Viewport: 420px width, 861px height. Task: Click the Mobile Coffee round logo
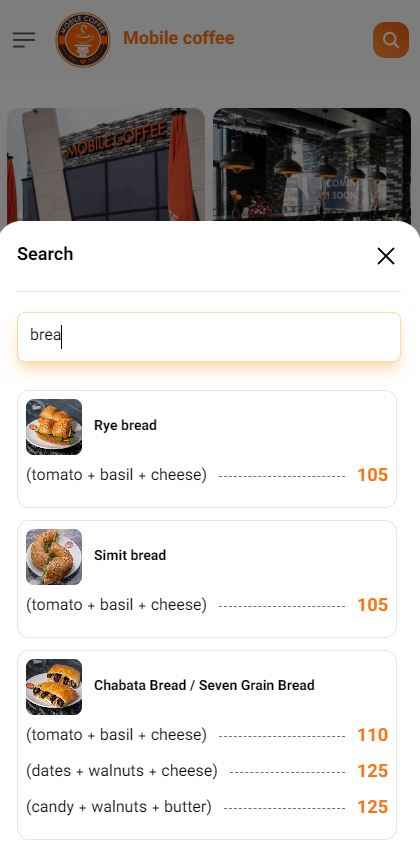tap(83, 40)
